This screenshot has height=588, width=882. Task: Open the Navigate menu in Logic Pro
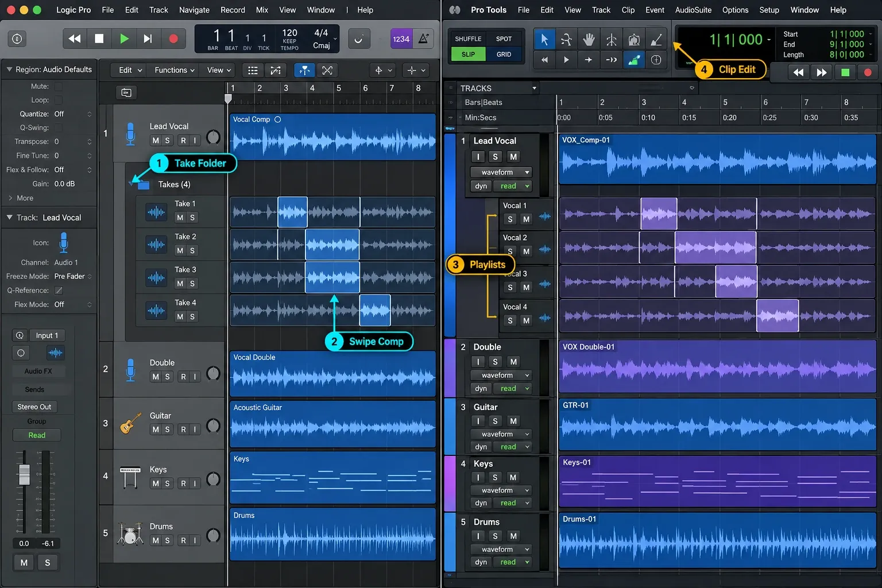(194, 10)
